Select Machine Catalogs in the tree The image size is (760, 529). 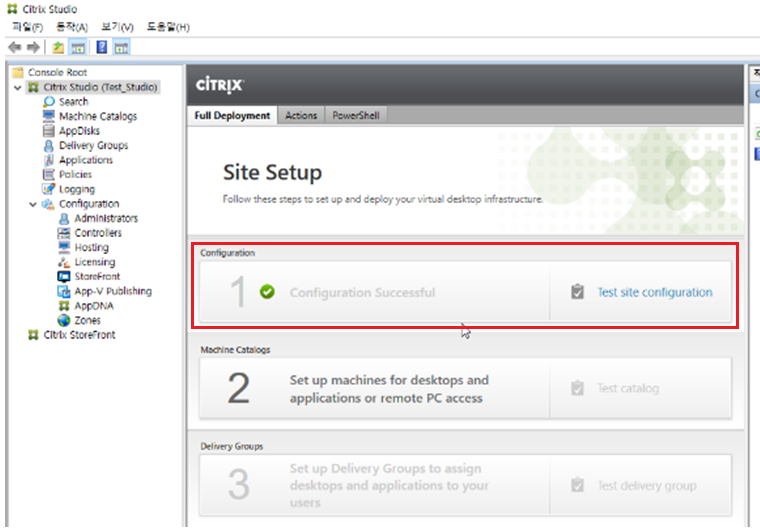click(x=98, y=116)
